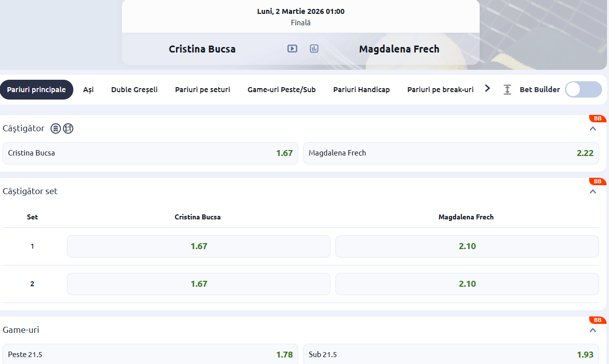Click the live stream play icon
The height and width of the screenshot is (364, 609).
point(292,49)
